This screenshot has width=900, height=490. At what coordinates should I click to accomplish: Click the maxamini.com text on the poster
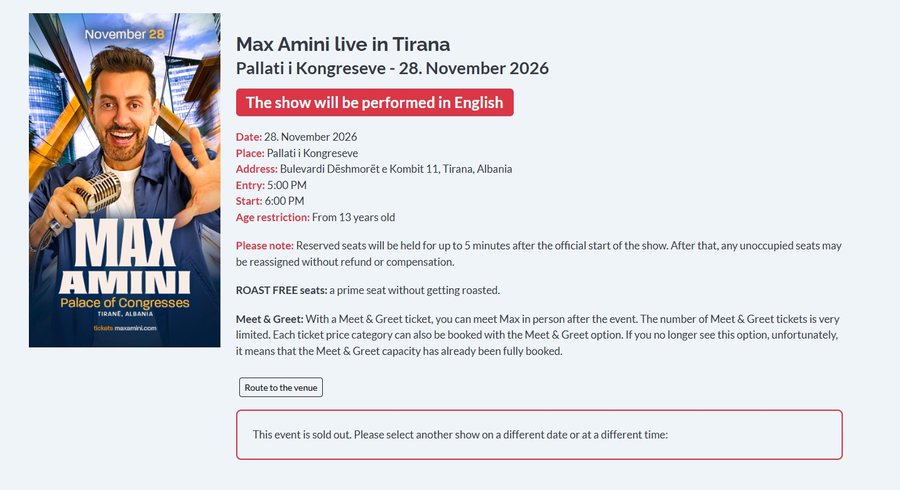(x=135, y=328)
